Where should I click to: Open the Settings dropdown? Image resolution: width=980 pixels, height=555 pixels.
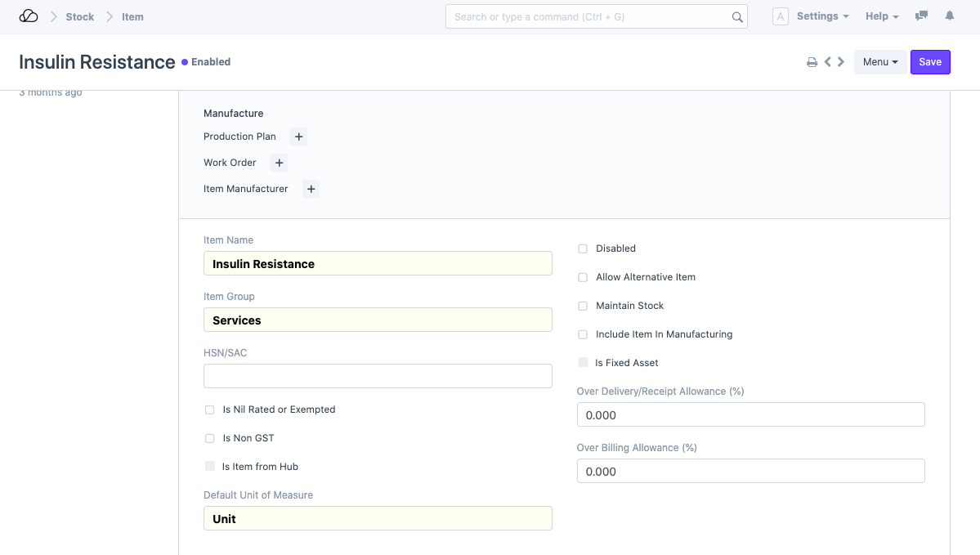[822, 16]
